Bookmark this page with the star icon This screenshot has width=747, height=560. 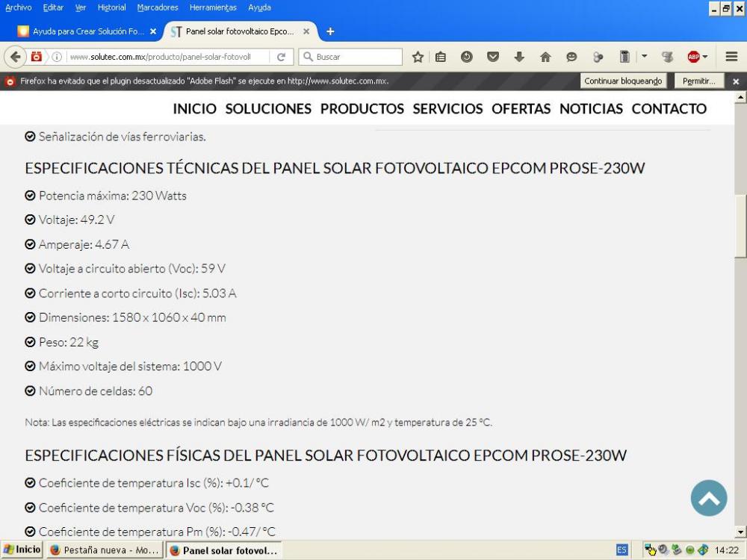[418, 57]
